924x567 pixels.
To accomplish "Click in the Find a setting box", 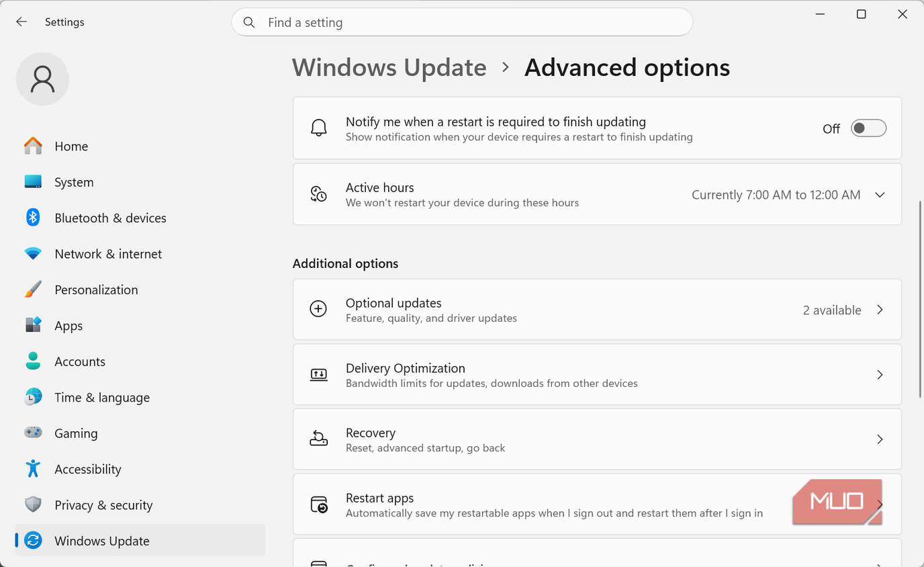I will pos(462,22).
